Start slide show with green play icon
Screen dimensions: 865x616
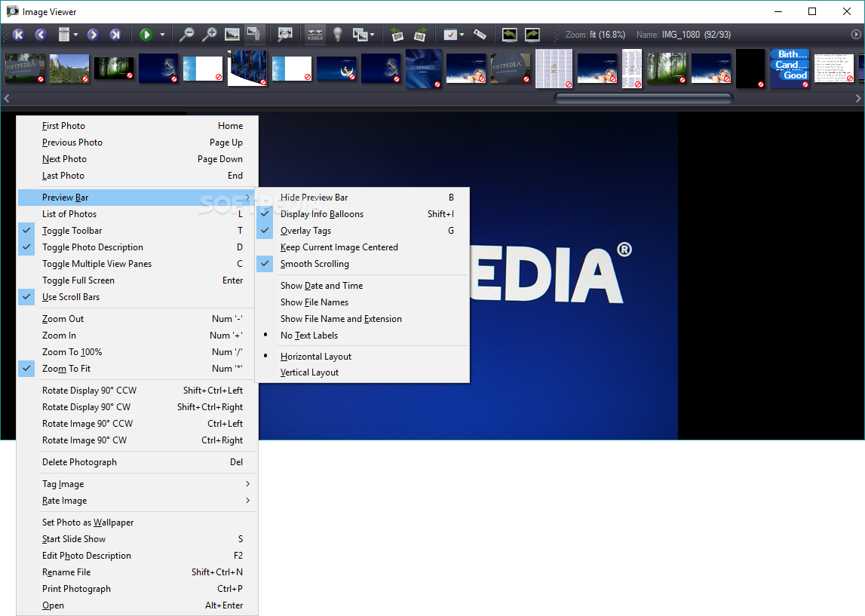click(x=146, y=35)
